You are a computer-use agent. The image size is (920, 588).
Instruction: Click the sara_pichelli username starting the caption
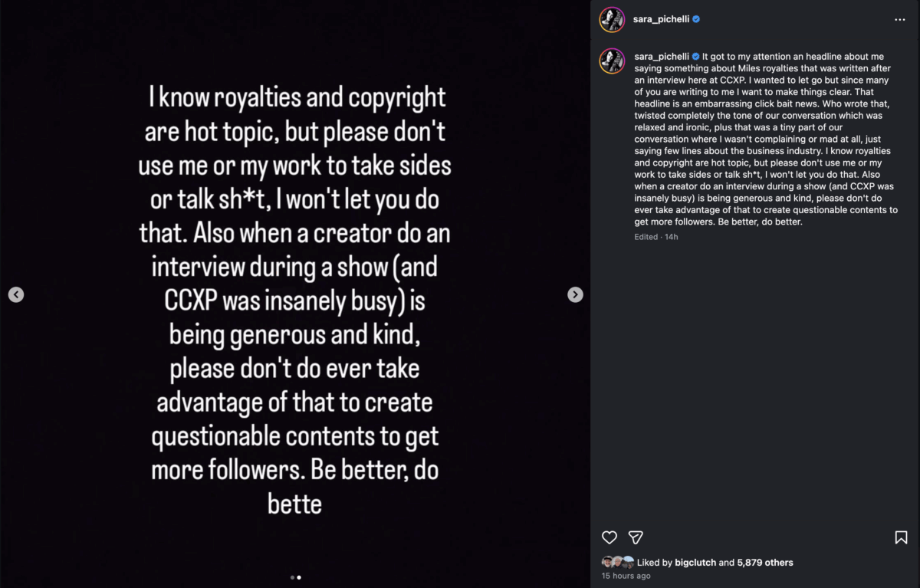[x=662, y=56]
